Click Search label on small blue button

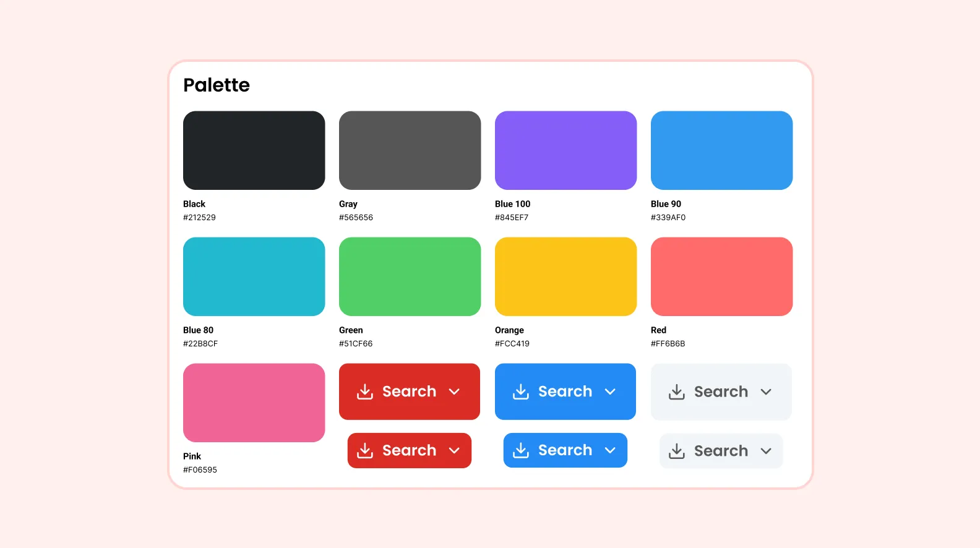(x=565, y=450)
